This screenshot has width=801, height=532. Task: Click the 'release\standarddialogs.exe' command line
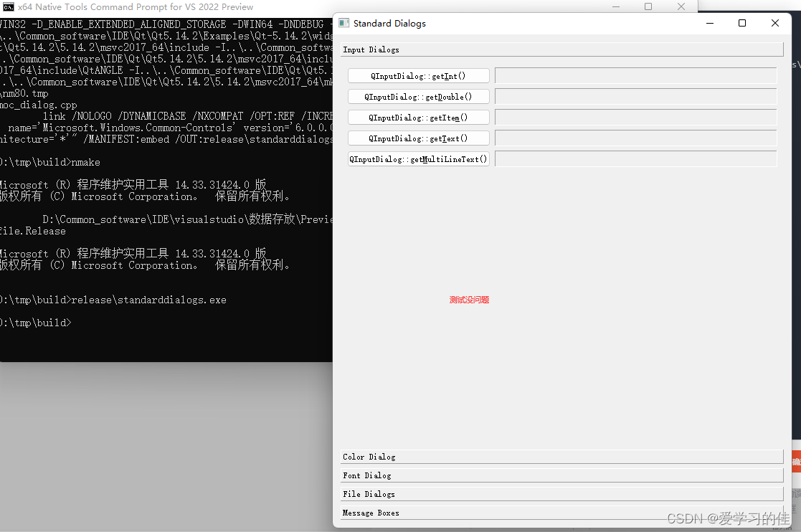[113, 300]
